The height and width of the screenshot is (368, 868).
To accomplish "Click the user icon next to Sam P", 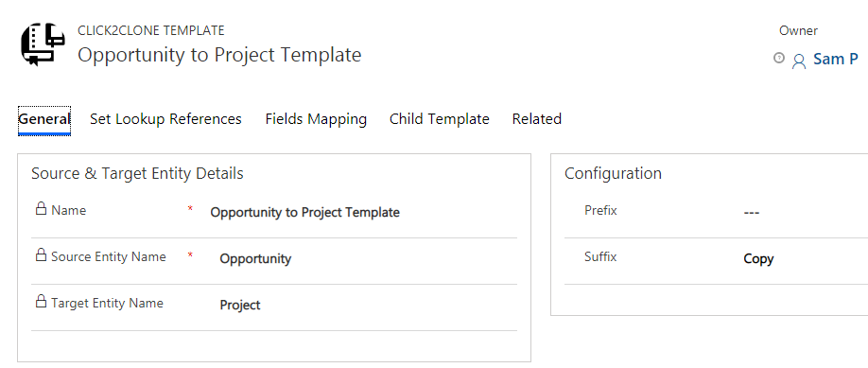I will (799, 61).
